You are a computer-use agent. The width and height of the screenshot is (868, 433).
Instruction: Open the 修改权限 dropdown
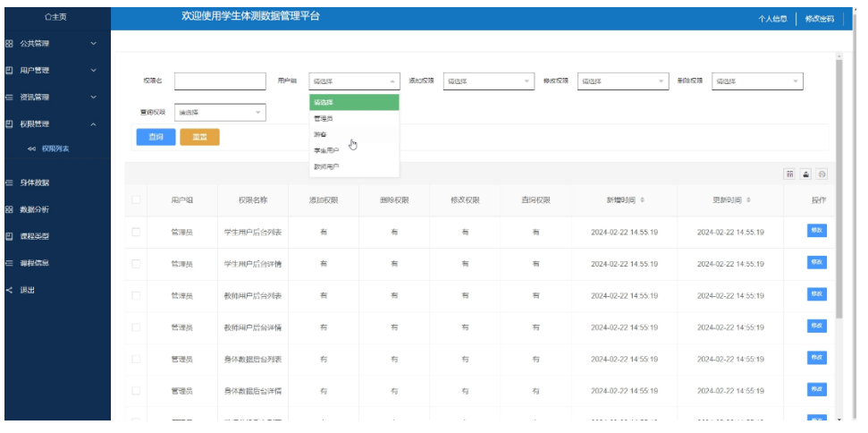[x=623, y=81]
